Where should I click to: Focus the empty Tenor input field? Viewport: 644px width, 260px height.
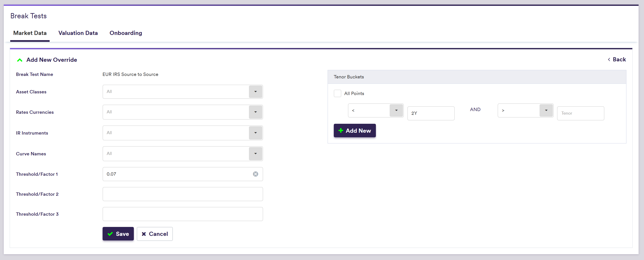point(580,113)
